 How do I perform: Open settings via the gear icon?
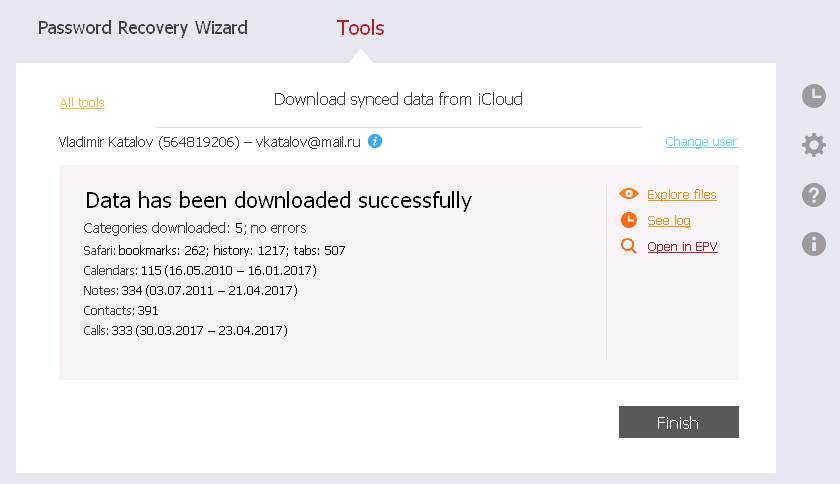tap(814, 145)
